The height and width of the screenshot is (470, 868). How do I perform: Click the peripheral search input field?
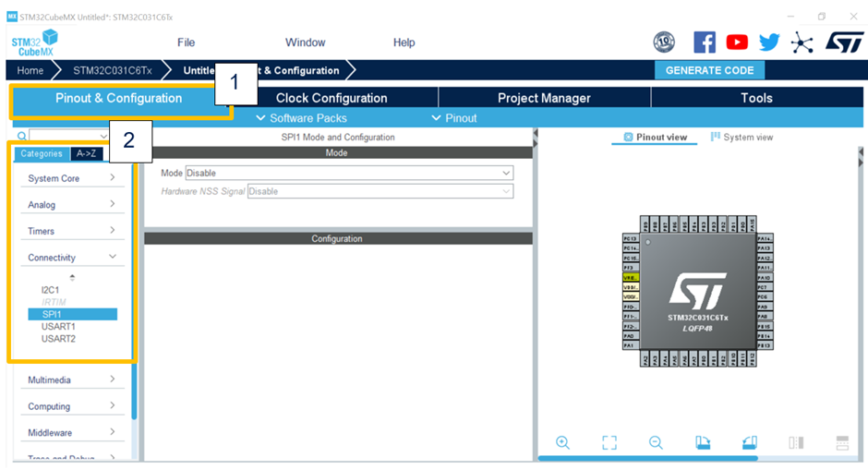point(65,136)
